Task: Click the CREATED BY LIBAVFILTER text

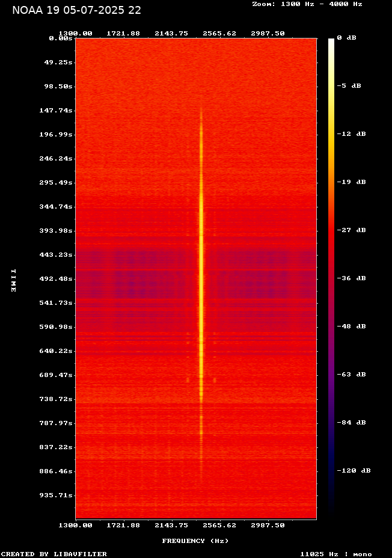Action: (54, 554)
